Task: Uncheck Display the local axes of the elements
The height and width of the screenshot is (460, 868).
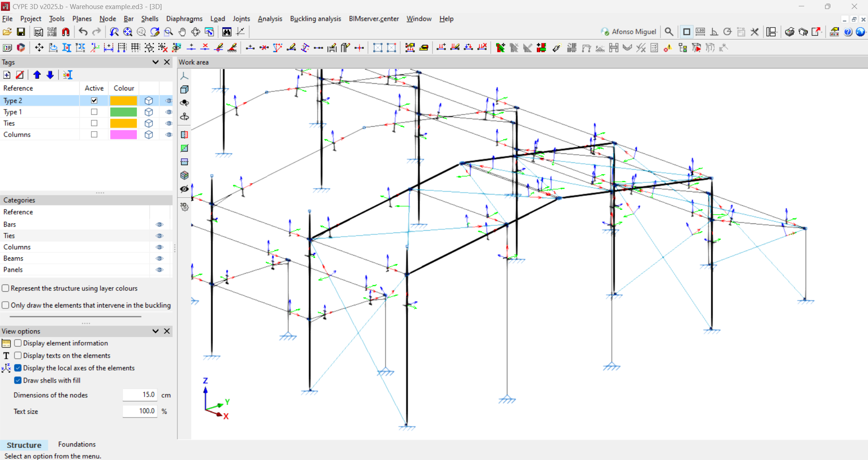Action: (18, 368)
